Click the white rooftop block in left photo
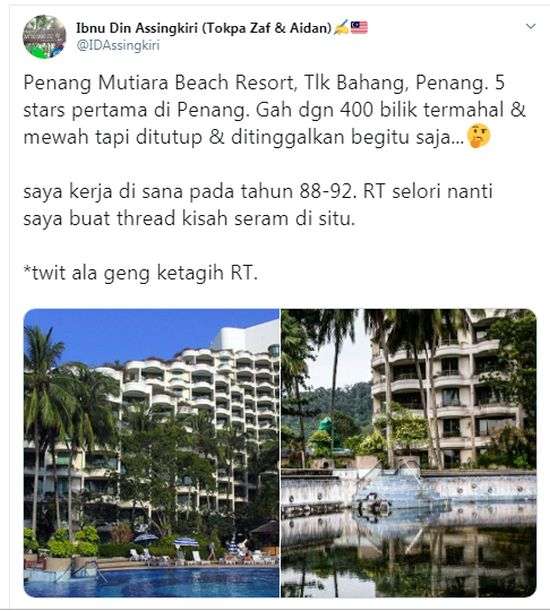The height and width of the screenshot is (611, 550). click(246, 335)
